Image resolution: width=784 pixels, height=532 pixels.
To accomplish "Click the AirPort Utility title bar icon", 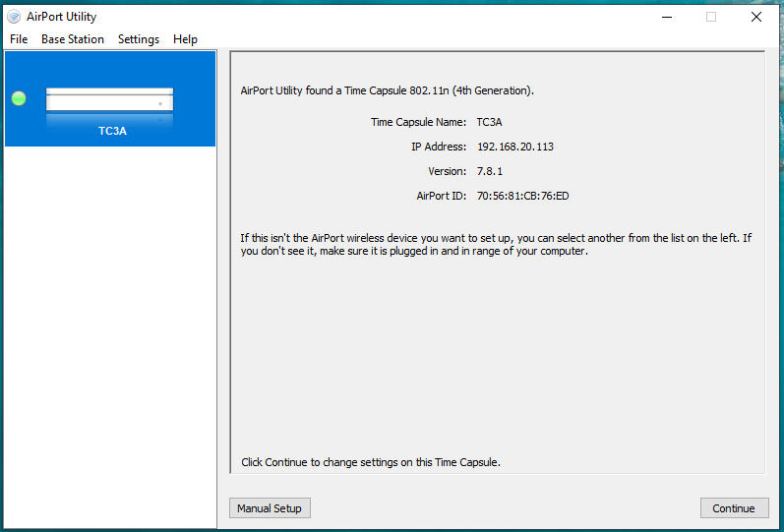I will tap(14, 17).
